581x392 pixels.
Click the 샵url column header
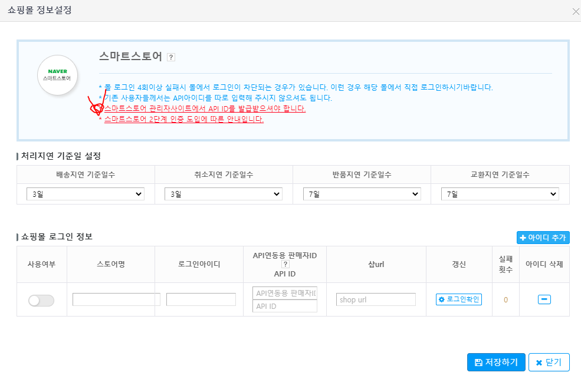[376, 264]
